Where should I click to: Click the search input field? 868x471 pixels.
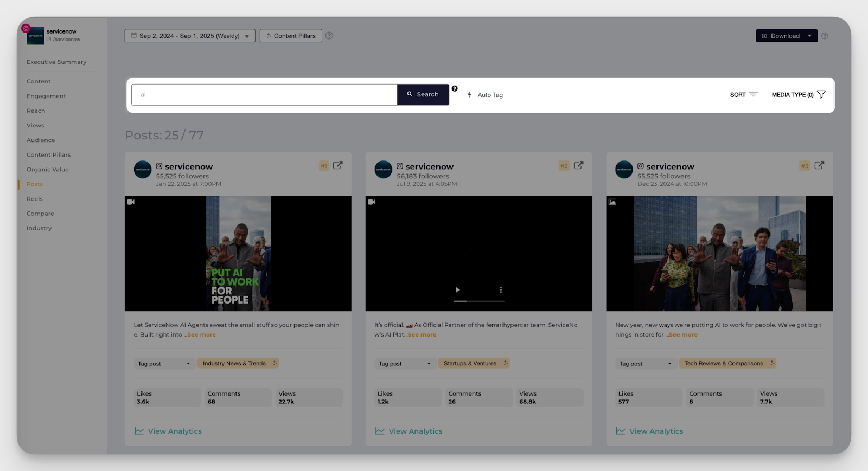[x=264, y=95]
